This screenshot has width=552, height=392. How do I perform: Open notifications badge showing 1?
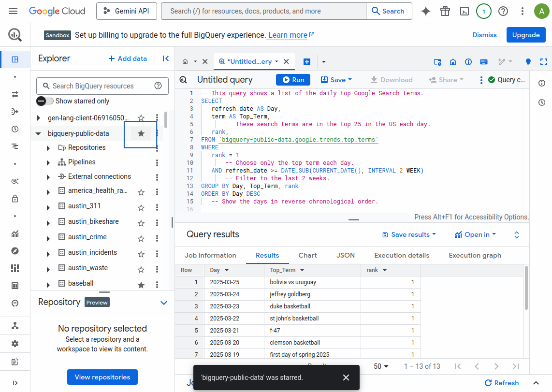point(484,11)
